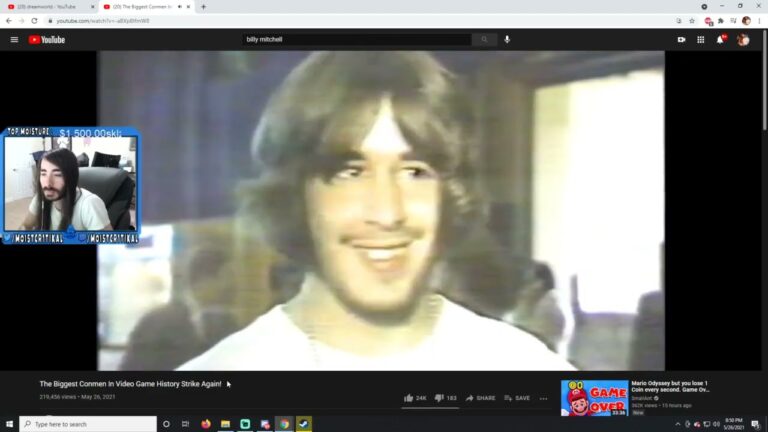Viewport: 768px width, 432px height.
Task: Click the video title 'The Biggest Conmen In Video Game History'
Action: 130,384
